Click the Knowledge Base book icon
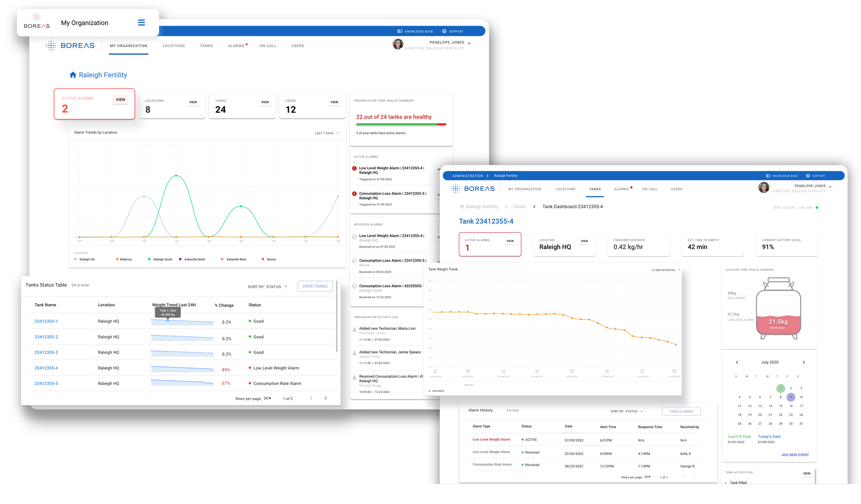The width and height of the screenshot is (861, 504). click(400, 31)
